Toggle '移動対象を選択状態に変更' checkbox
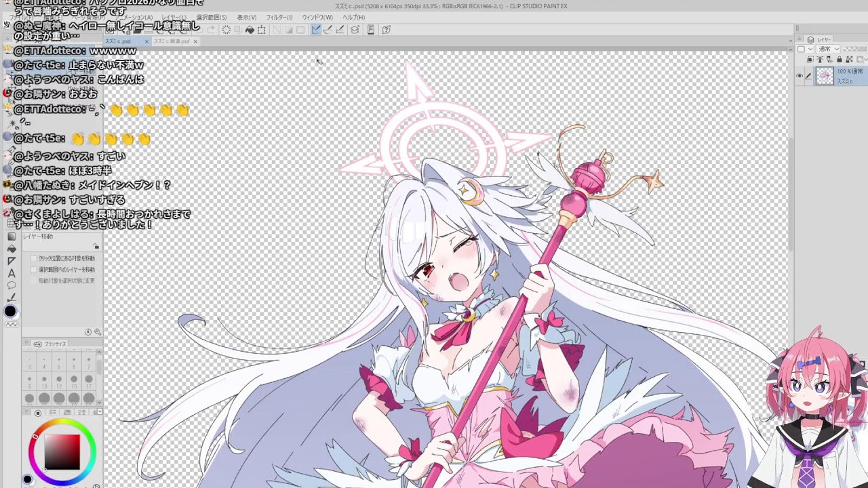Screen dimensions: 868x488 pyautogui.click(x=33, y=281)
